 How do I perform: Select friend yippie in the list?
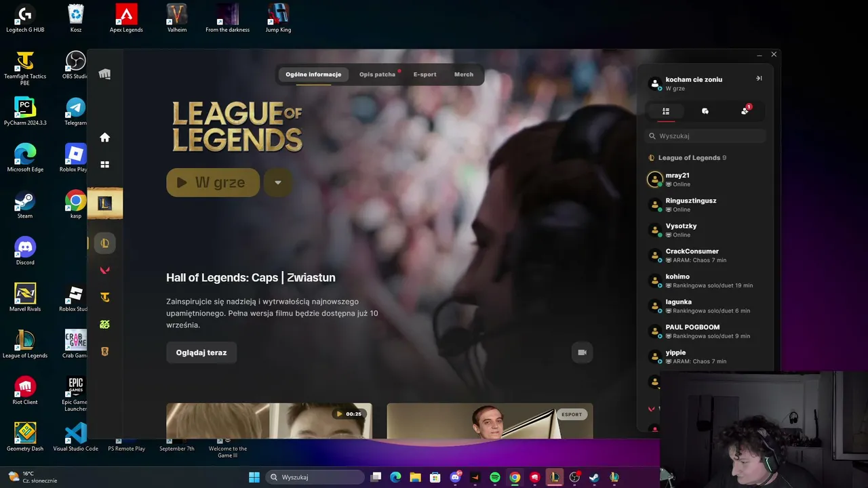705,357
